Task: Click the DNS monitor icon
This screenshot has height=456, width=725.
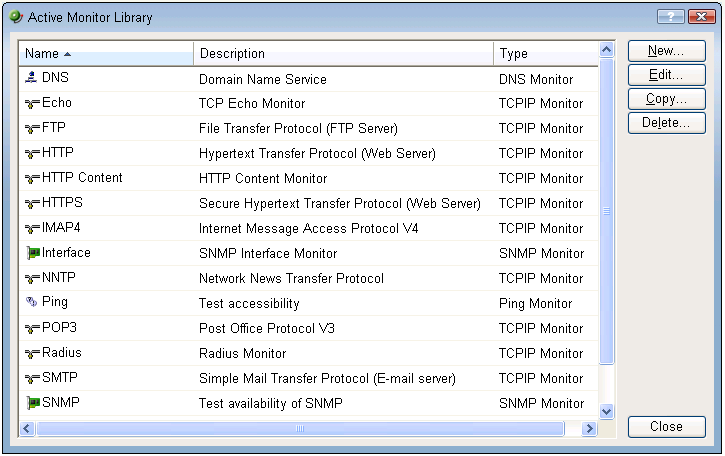Action: click(31, 77)
